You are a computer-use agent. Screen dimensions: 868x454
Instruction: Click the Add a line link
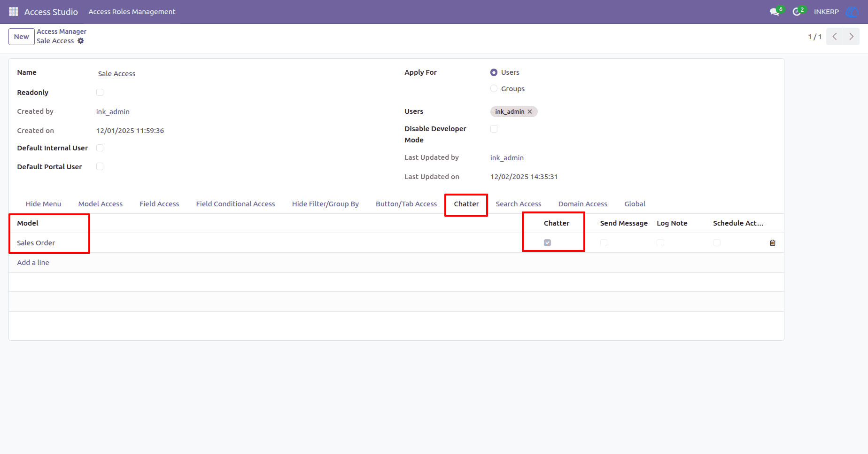pyautogui.click(x=33, y=263)
